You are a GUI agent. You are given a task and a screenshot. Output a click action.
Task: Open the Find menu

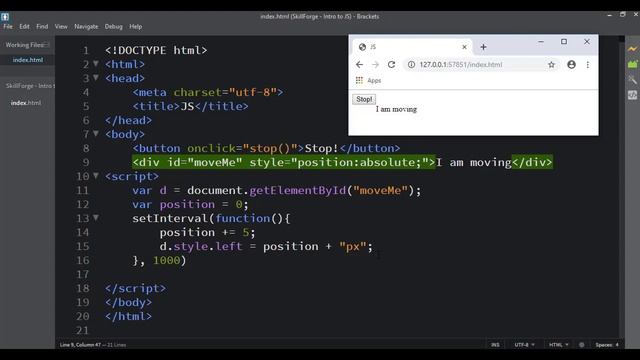click(42, 27)
